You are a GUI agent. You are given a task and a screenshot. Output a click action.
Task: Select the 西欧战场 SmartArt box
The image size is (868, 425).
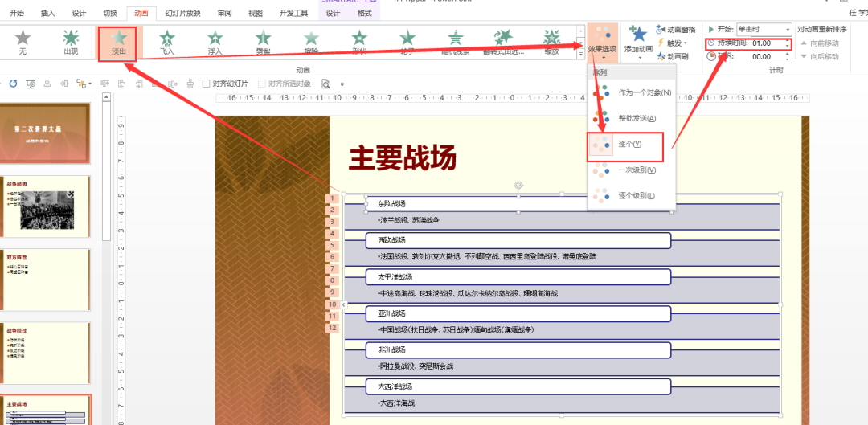(518, 240)
